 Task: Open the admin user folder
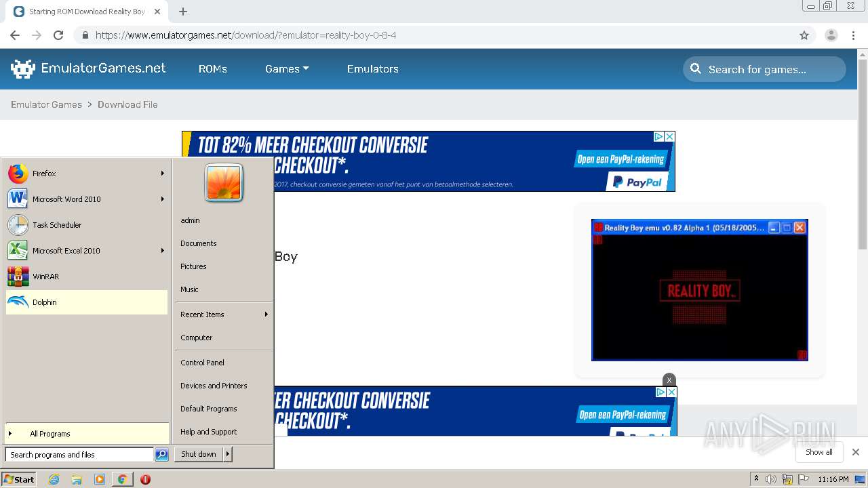(x=224, y=220)
